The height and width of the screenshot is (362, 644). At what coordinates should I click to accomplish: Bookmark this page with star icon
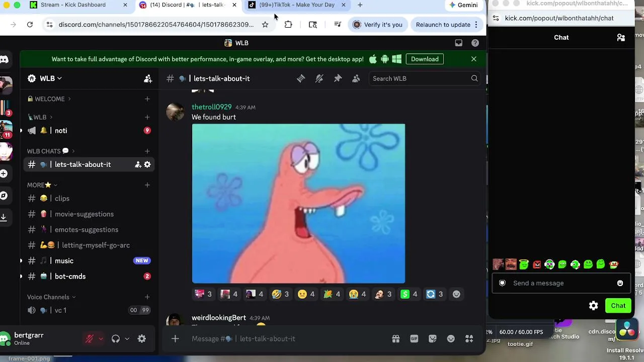265,25
